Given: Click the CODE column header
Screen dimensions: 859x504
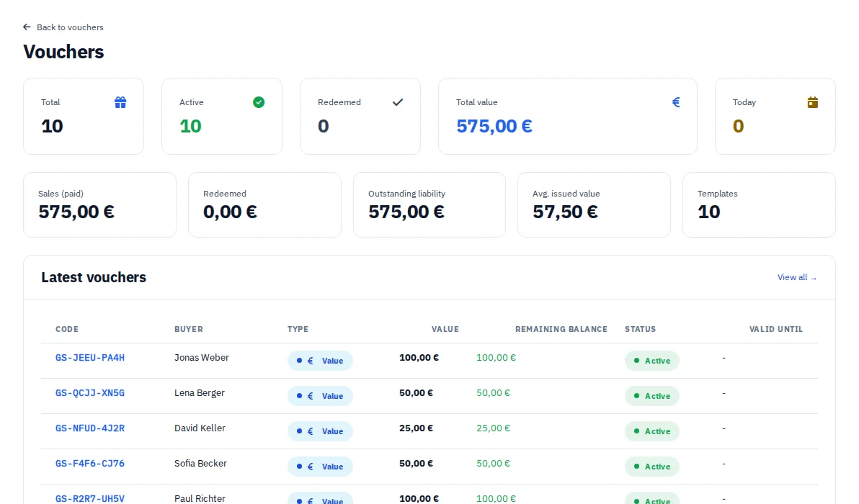Looking at the screenshot, I should coord(67,329).
